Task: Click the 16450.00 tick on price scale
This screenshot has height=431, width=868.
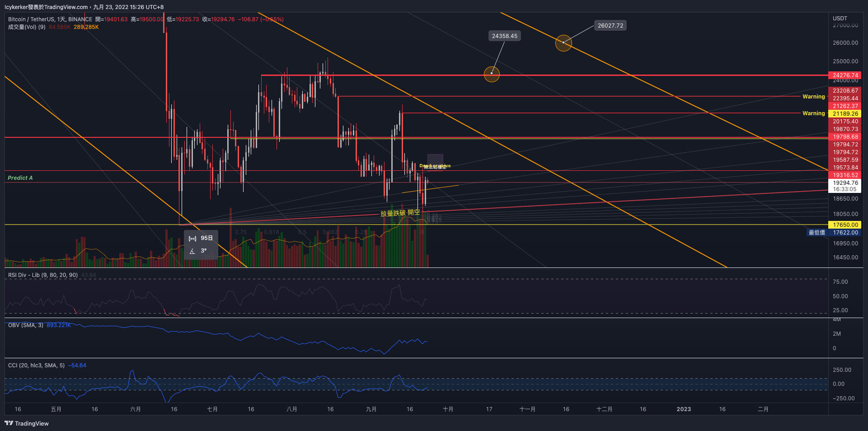Action: click(845, 258)
